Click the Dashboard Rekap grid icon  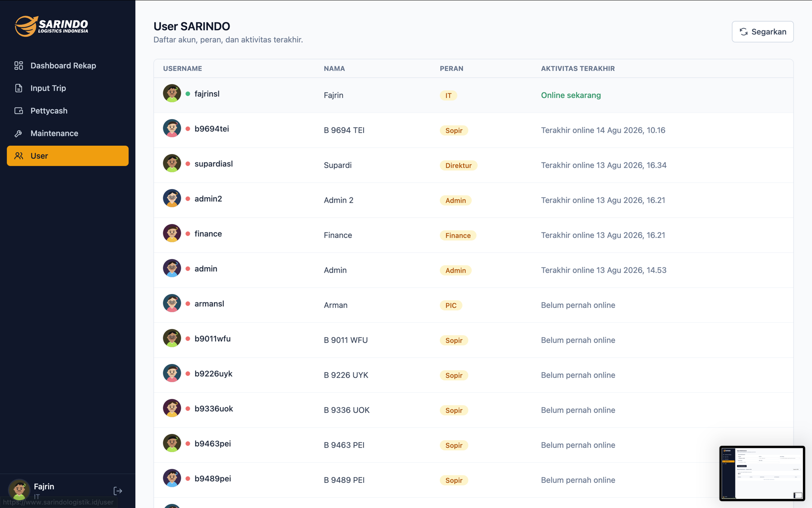[x=18, y=65]
